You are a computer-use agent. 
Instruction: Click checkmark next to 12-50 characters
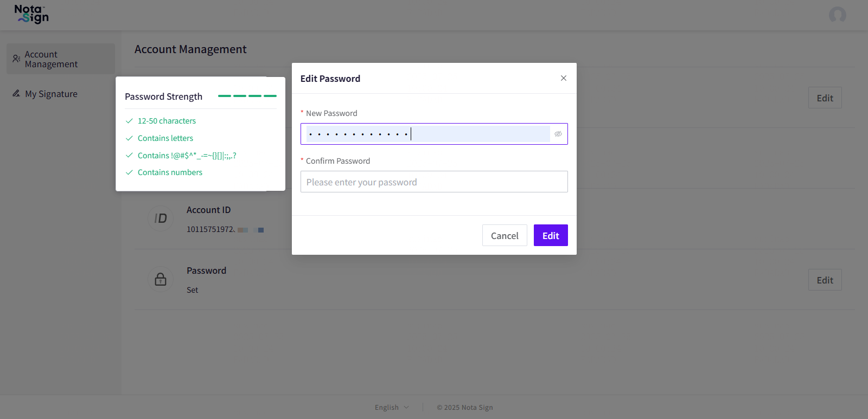pos(129,121)
